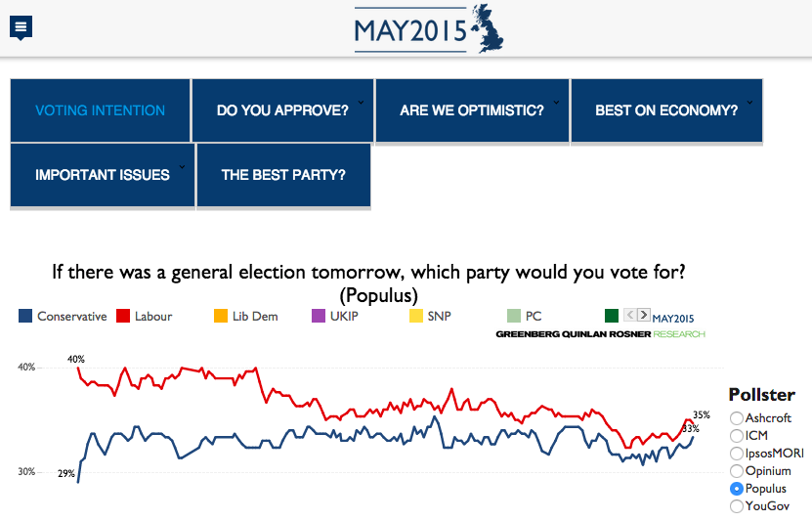Click the Lib Dem orange legend square
The width and height of the screenshot is (812, 521).
click(x=221, y=316)
